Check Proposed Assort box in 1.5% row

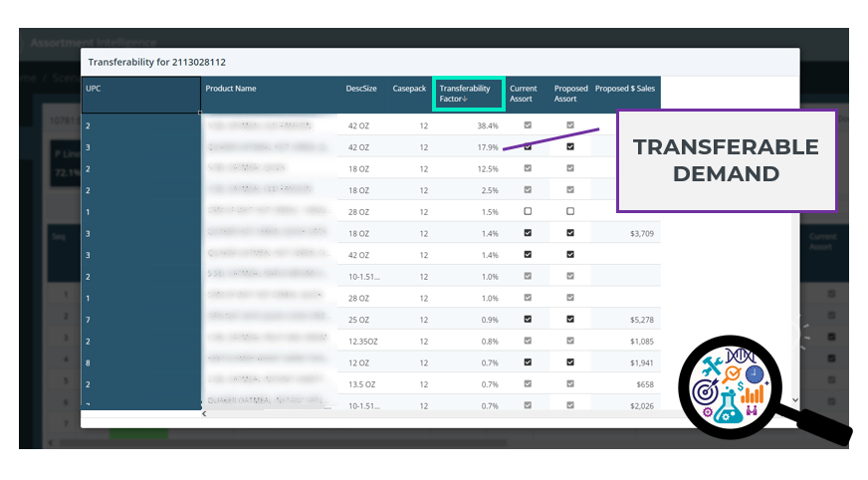(x=570, y=211)
